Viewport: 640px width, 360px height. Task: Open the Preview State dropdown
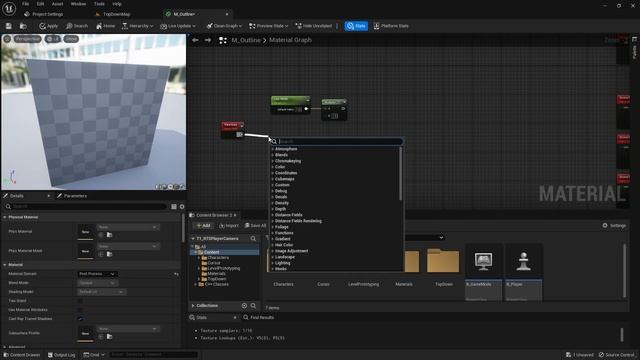(x=268, y=26)
